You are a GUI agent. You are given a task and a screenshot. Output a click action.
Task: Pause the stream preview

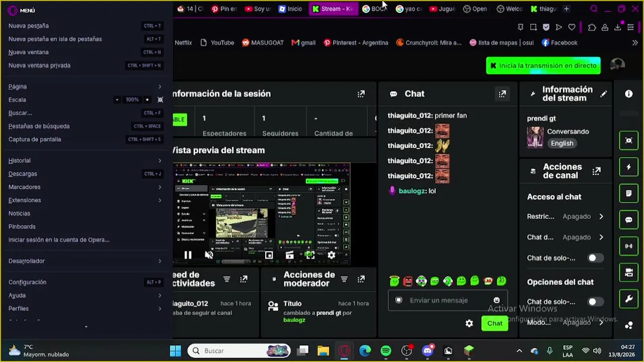click(x=188, y=255)
